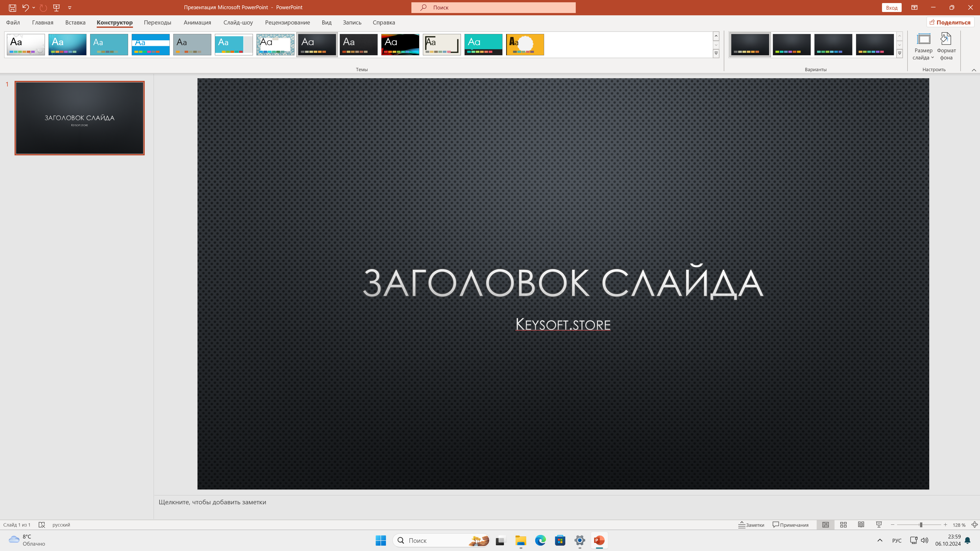
Task: Open the Transitions tab
Action: (x=157, y=22)
